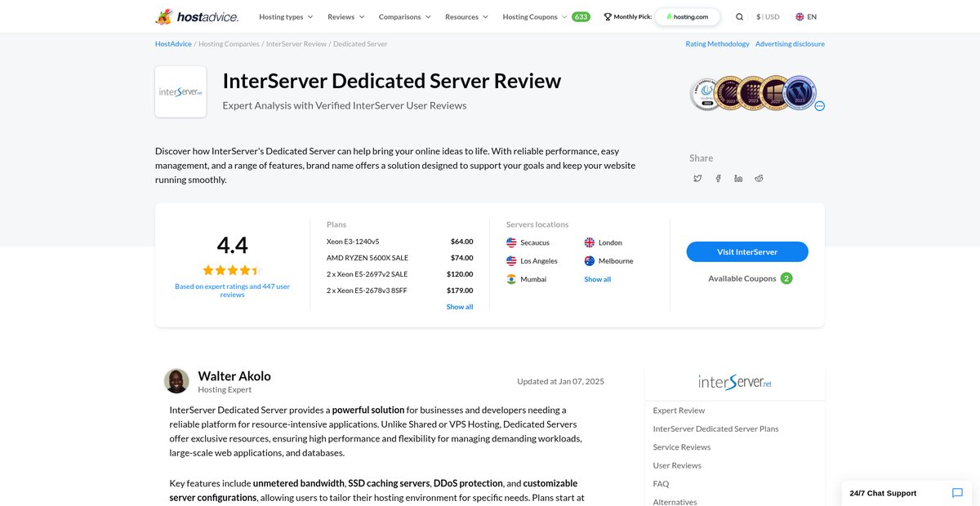Click the $64.00 price

coord(461,242)
